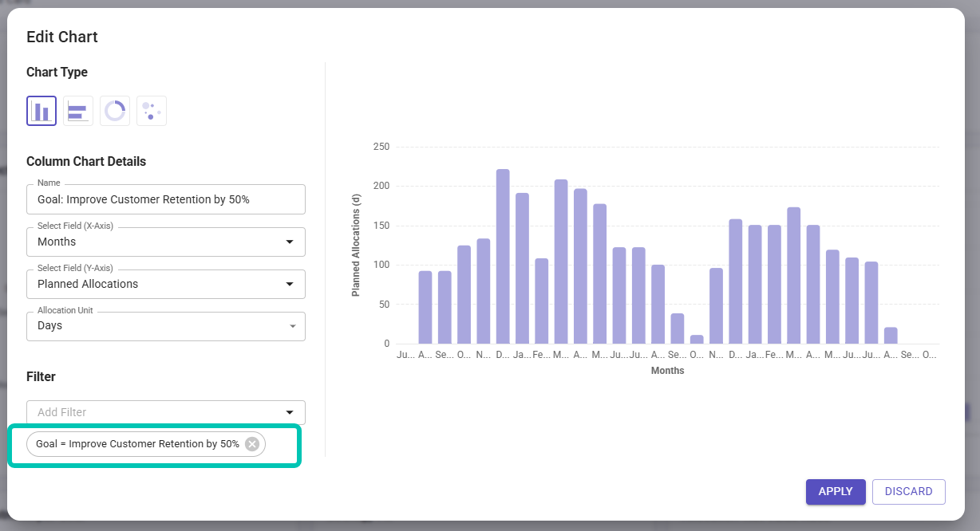Image resolution: width=980 pixels, height=531 pixels.
Task: Click the Chart Type heading
Action: coord(57,72)
